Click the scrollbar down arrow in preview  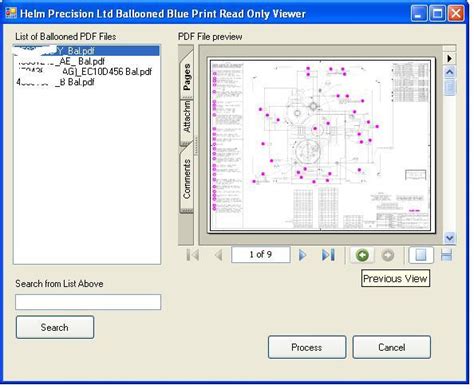450,238
